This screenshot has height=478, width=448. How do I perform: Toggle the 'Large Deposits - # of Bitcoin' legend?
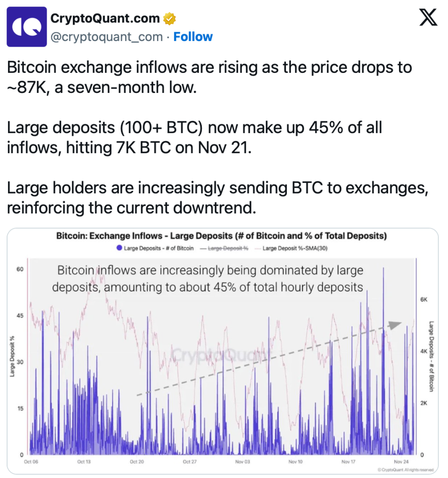[158, 248]
